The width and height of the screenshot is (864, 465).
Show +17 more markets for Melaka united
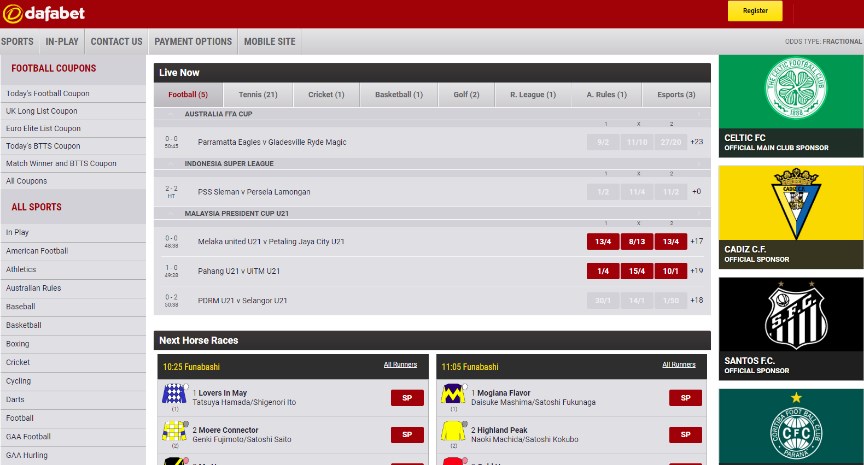696,241
